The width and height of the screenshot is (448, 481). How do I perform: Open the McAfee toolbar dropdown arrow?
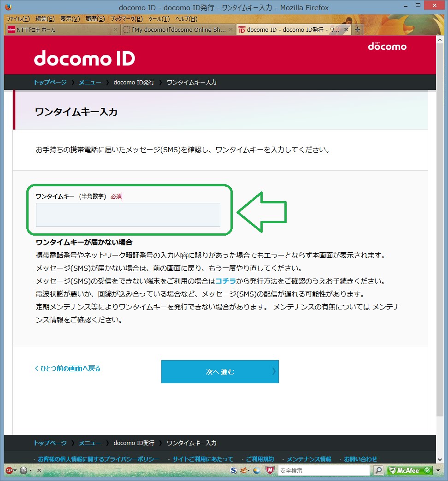tap(438, 470)
